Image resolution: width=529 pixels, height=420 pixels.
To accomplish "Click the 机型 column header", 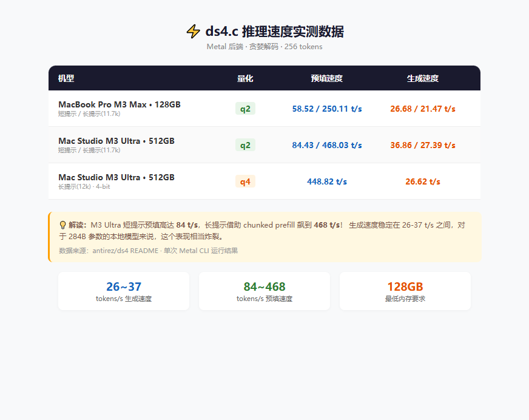I will 66,78.
